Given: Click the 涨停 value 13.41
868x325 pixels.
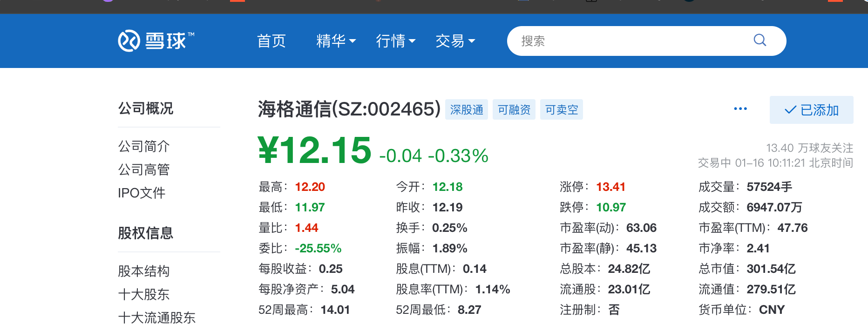Looking at the screenshot, I should pos(611,187).
